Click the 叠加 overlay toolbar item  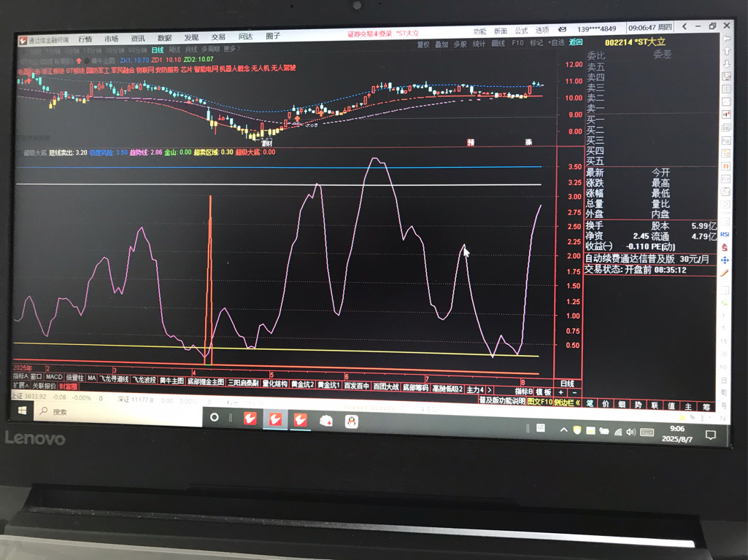tap(442, 44)
